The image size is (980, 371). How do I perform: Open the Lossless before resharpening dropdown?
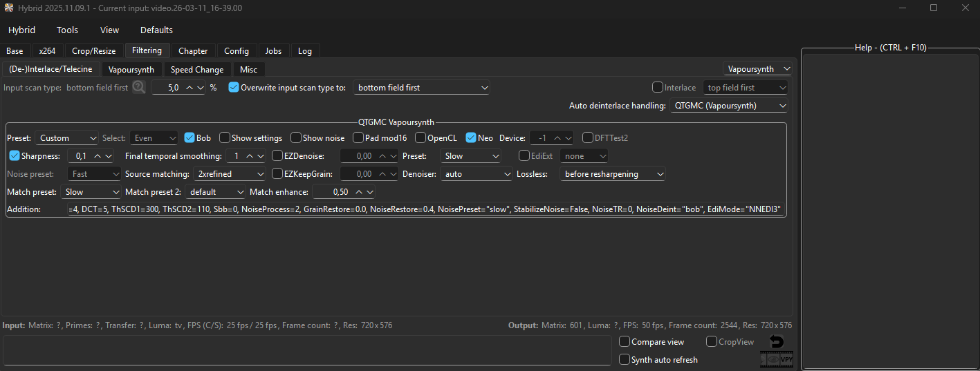613,174
